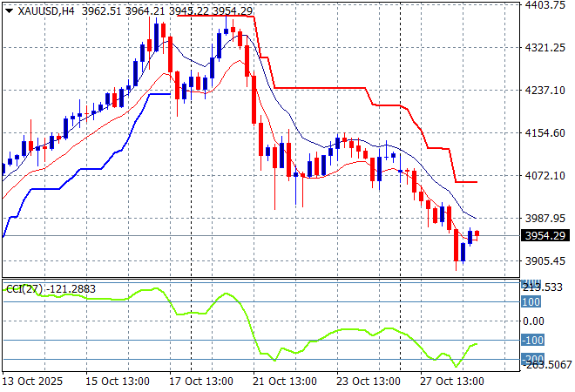Image resolution: width=575 pixels, height=392 pixels.
Task: Click the 4072.10 price axis label
Action: [x=545, y=175]
